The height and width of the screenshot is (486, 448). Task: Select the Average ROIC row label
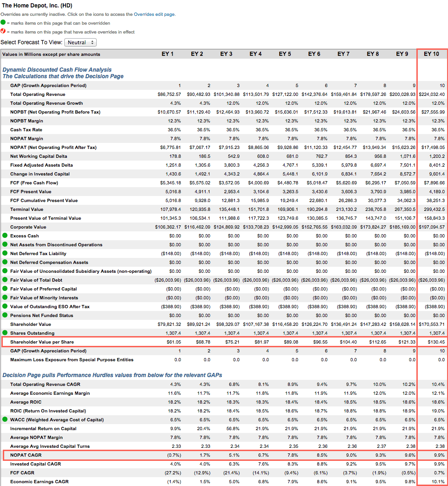point(26,402)
